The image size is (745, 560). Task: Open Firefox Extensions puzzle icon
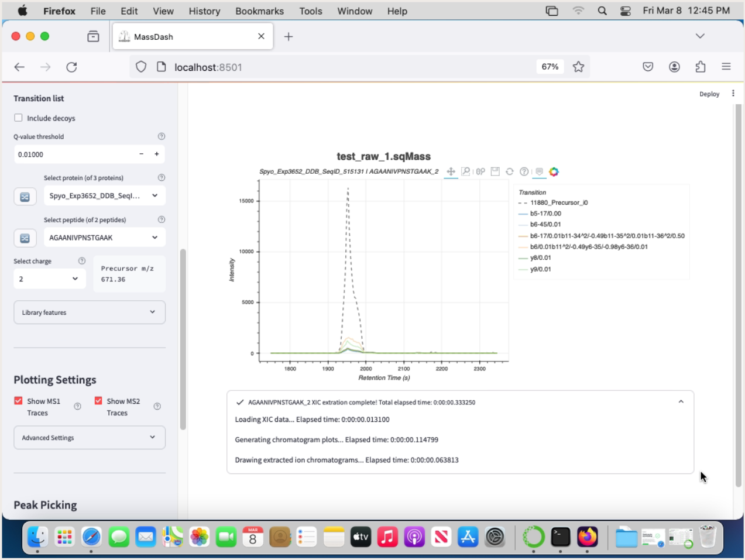coord(701,67)
